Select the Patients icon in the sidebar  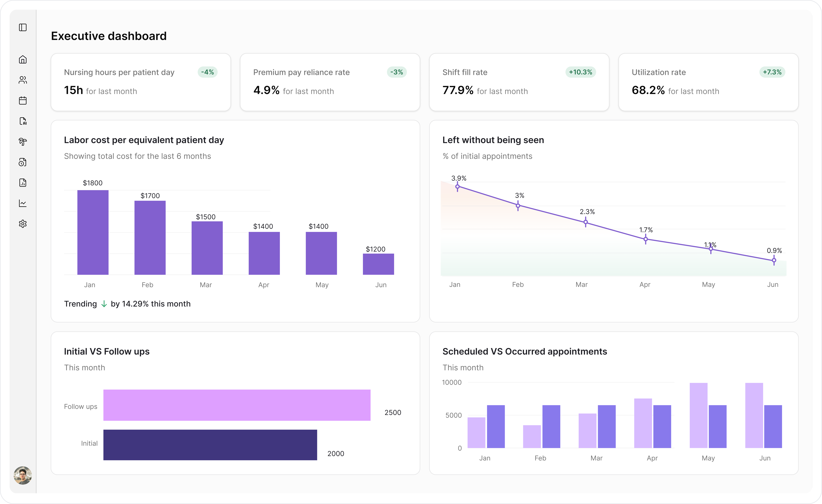click(x=23, y=80)
